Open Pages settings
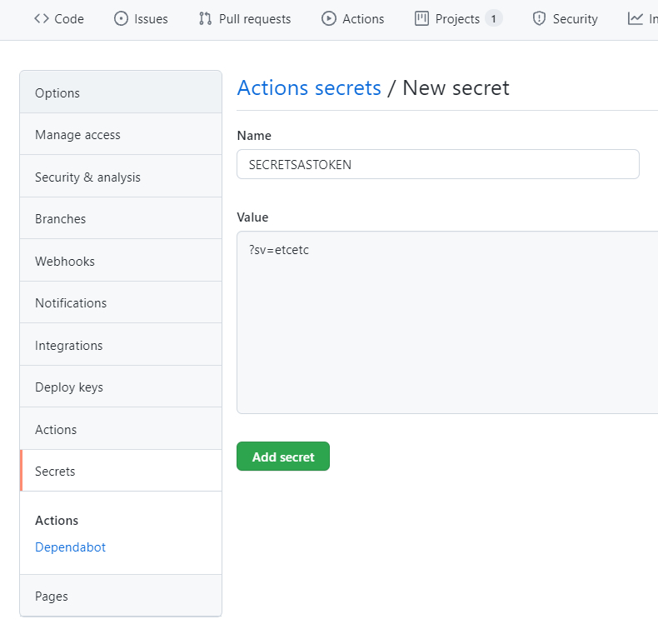Image resolution: width=658 pixels, height=644 pixels. [121, 596]
